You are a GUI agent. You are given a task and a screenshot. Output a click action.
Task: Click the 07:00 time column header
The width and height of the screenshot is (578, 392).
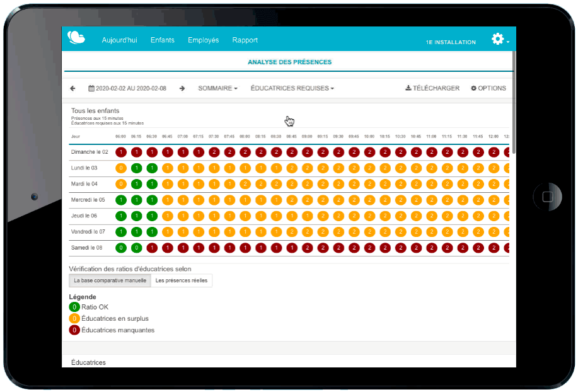click(183, 137)
